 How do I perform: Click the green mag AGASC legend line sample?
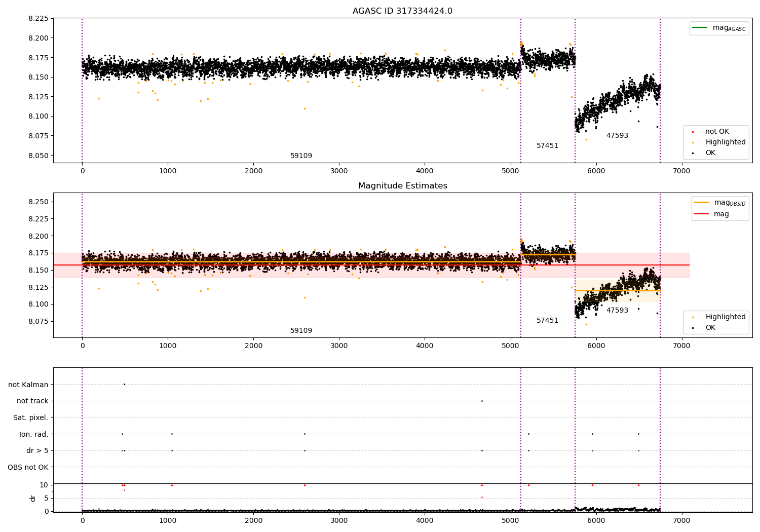click(x=700, y=27)
